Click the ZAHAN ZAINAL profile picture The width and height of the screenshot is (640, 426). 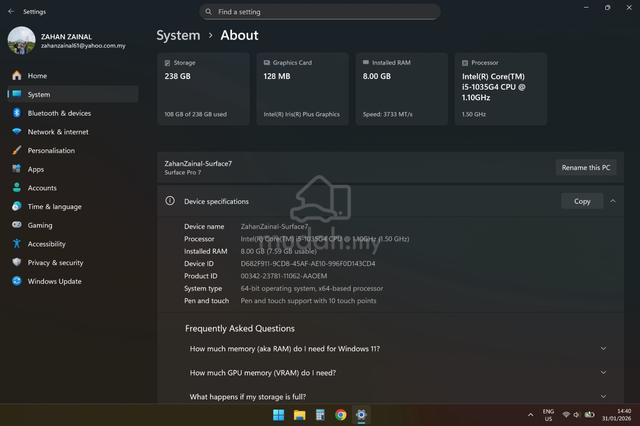point(22,40)
